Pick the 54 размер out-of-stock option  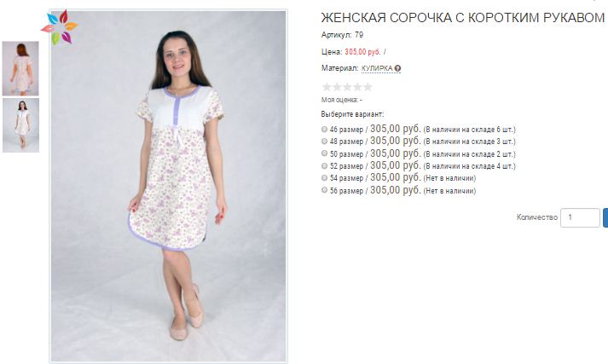coord(324,178)
